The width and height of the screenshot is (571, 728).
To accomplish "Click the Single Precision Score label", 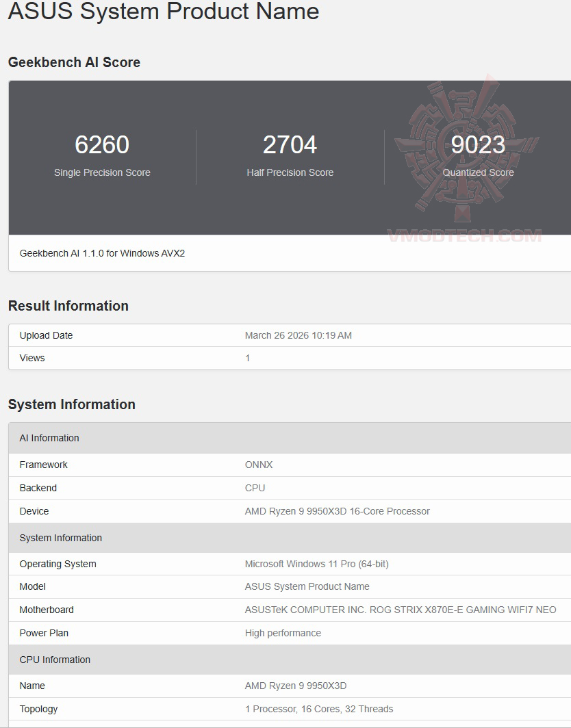I will pos(102,172).
